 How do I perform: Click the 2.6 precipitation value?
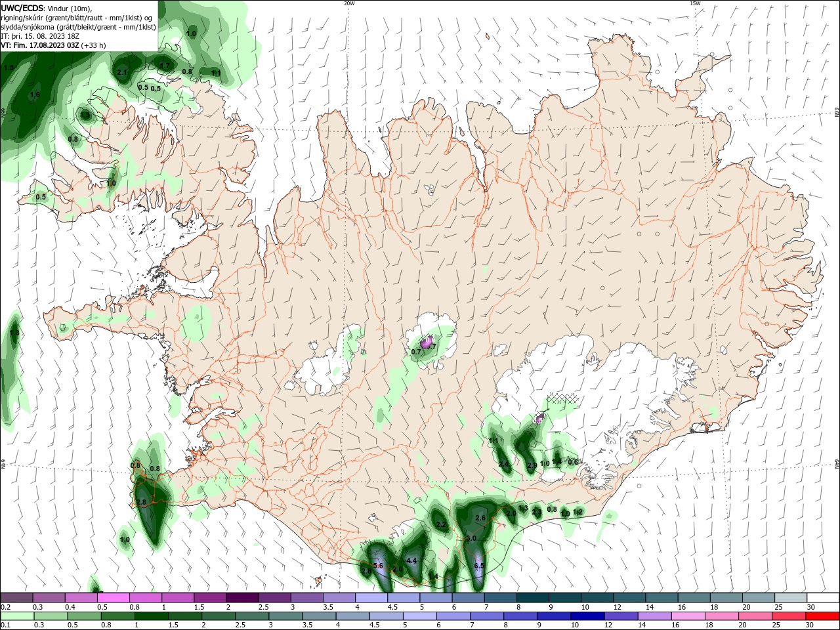480,518
